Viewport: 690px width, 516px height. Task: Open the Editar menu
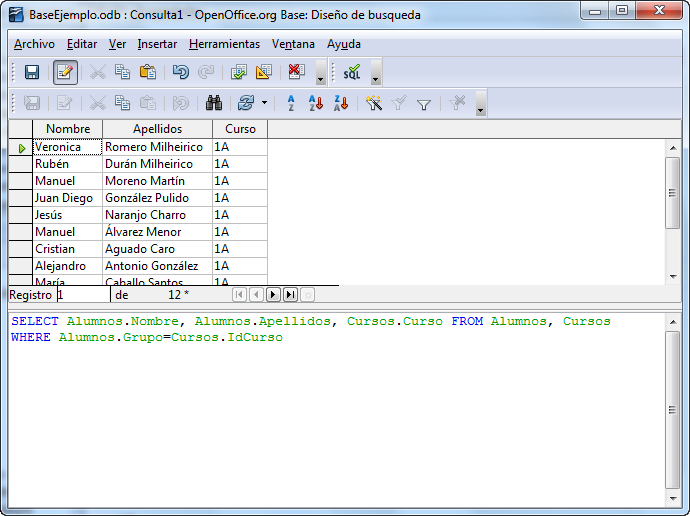(82, 44)
